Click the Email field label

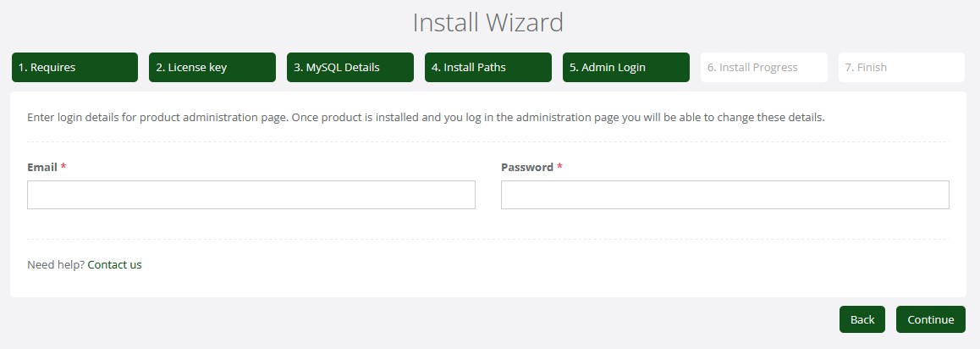tap(42, 167)
